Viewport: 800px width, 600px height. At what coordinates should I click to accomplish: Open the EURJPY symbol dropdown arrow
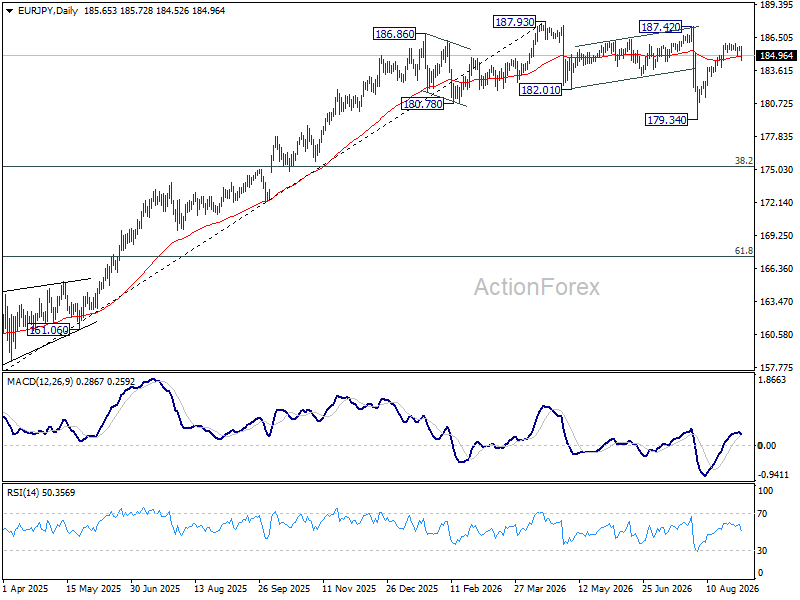10,11
